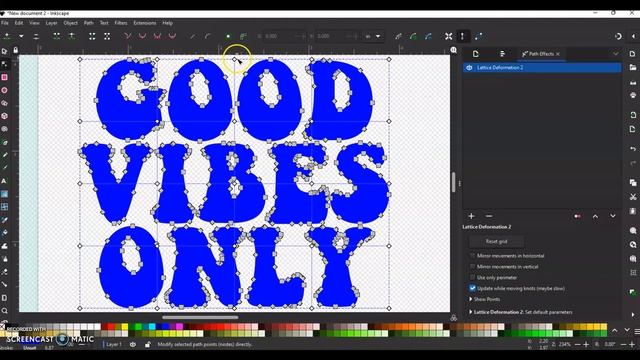Toggle Lattice Deformation 2 effect visibility eye
The height and width of the screenshot is (360, 640).
tap(469, 68)
